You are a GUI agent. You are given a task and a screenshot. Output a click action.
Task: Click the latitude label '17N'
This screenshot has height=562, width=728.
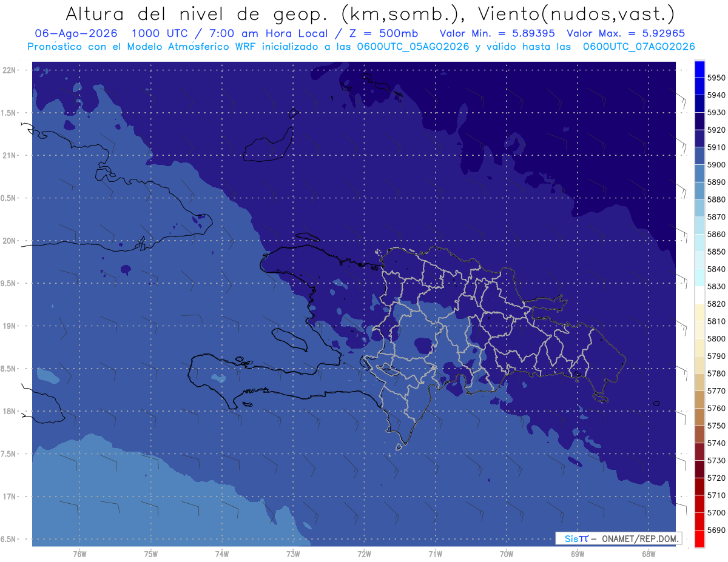click(x=10, y=497)
